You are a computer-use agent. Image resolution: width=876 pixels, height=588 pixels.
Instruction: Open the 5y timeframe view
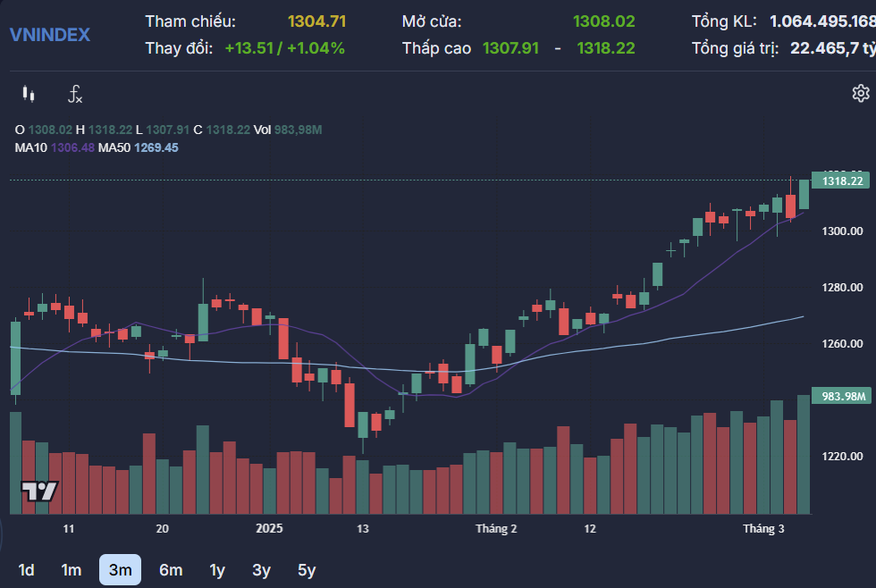(x=307, y=569)
